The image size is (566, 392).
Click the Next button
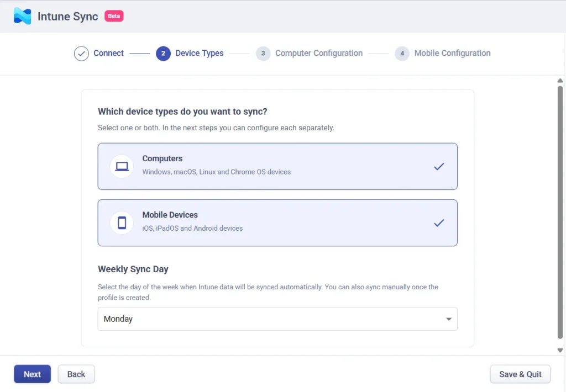tap(33, 374)
